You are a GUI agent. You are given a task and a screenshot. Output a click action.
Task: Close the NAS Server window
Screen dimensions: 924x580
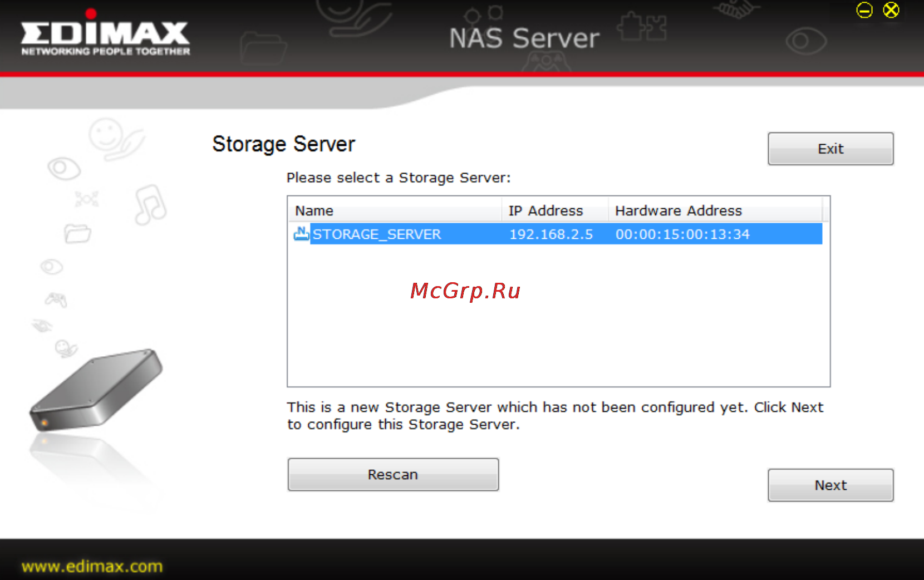coord(891,10)
